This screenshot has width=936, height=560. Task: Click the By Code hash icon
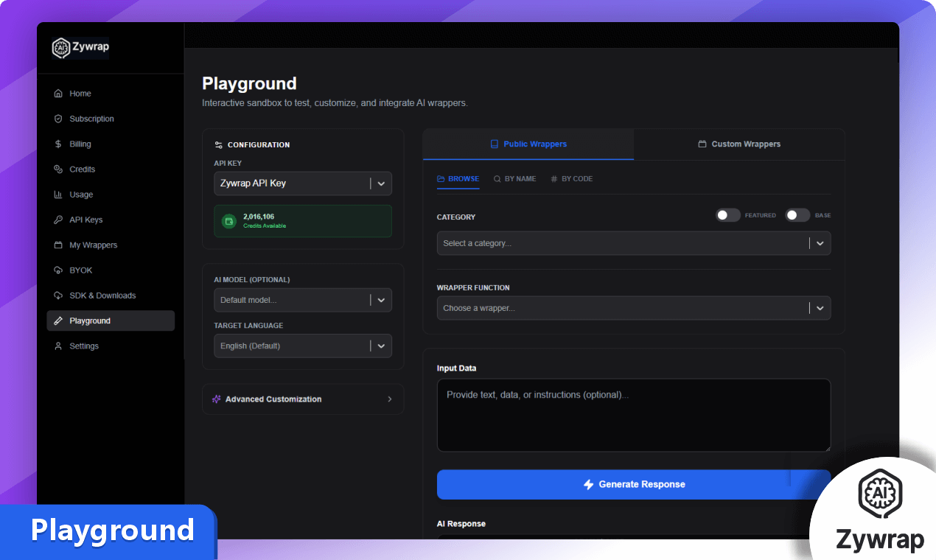(554, 178)
